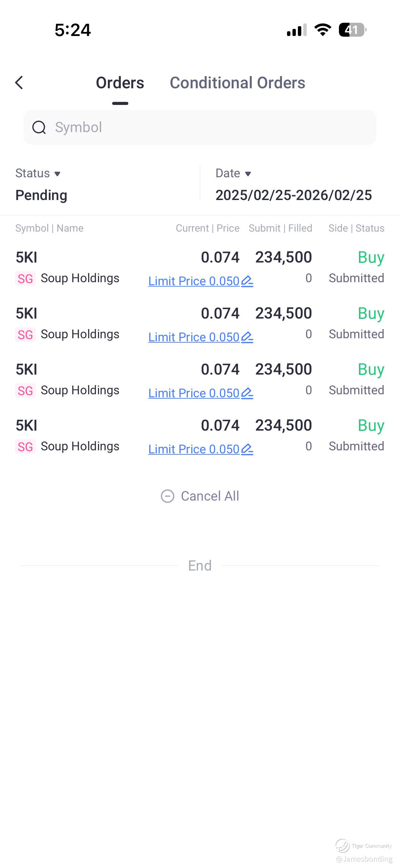Click edit pencil on fourth order's limit price

[247, 449]
